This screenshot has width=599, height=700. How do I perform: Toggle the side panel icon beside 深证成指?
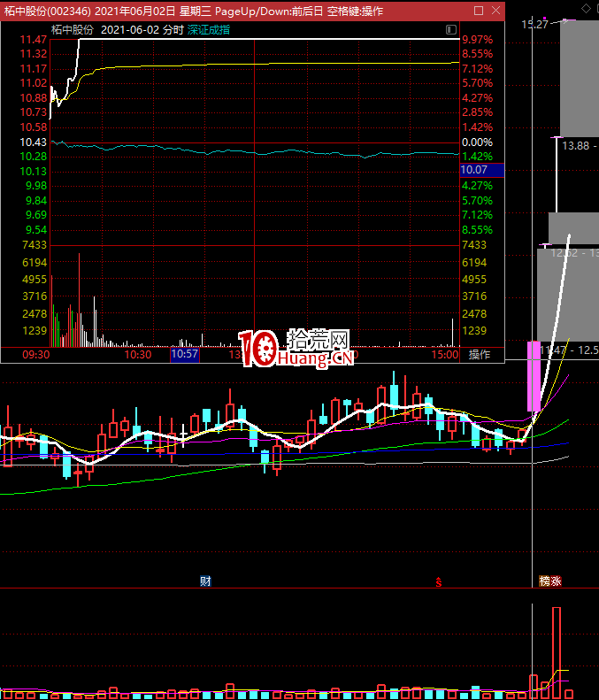451,30
